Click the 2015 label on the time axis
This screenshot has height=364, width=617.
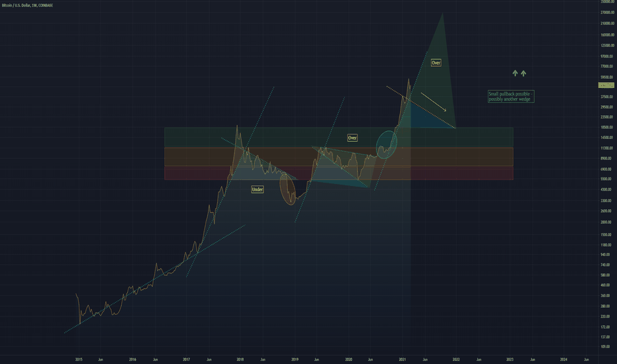click(79, 359)
